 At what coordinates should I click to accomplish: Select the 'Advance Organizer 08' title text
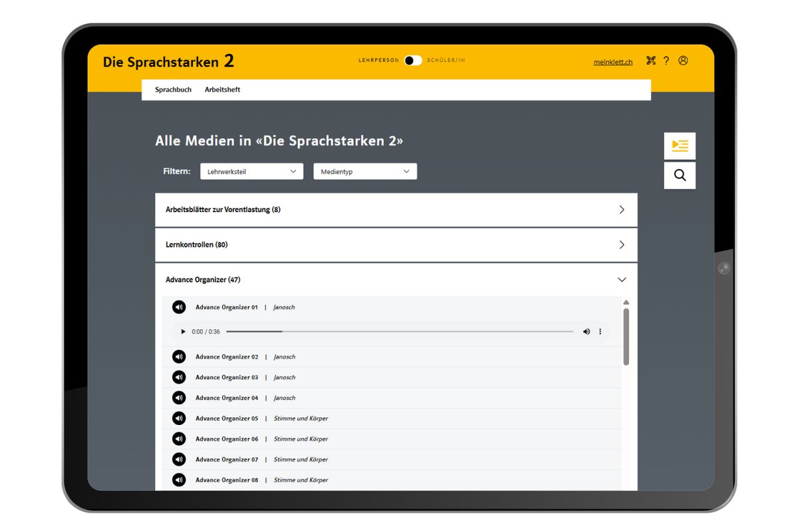click(227, 480)
